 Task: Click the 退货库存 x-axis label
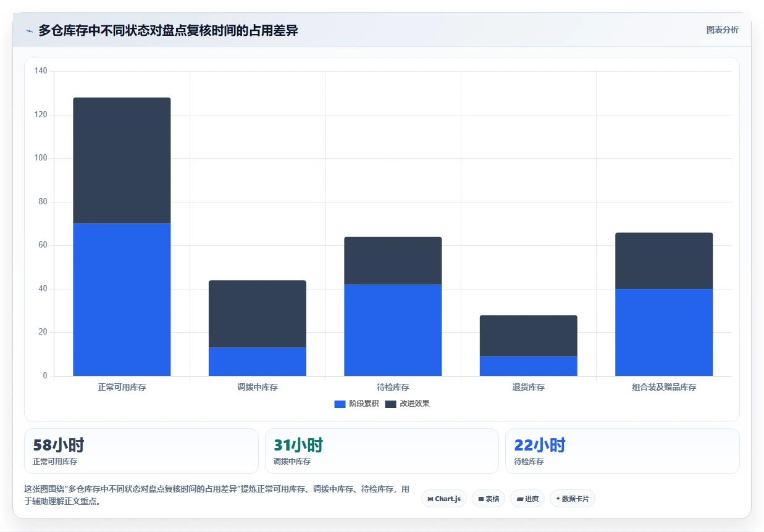click(x=528, y=388)
